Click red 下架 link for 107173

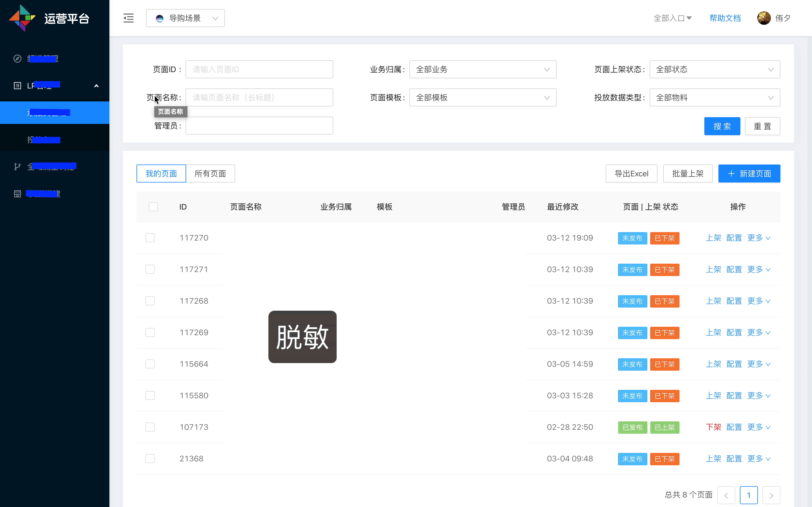(x=713, y=427)
